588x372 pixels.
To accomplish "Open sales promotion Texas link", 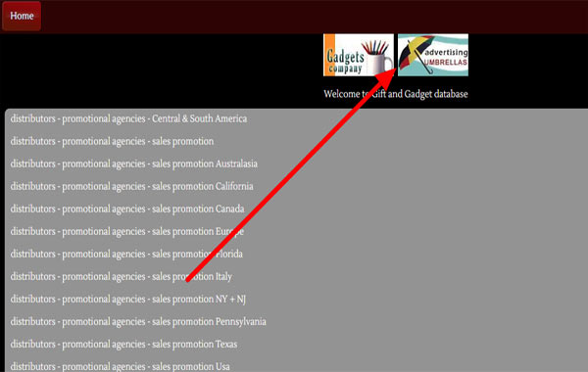I will 123,344.
